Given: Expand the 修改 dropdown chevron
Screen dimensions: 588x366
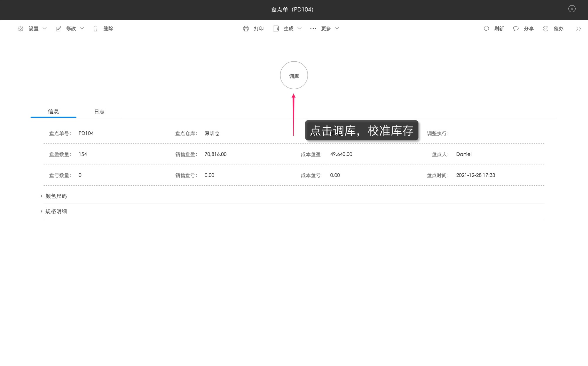Looking at the screenshot, I should point(82,28).
